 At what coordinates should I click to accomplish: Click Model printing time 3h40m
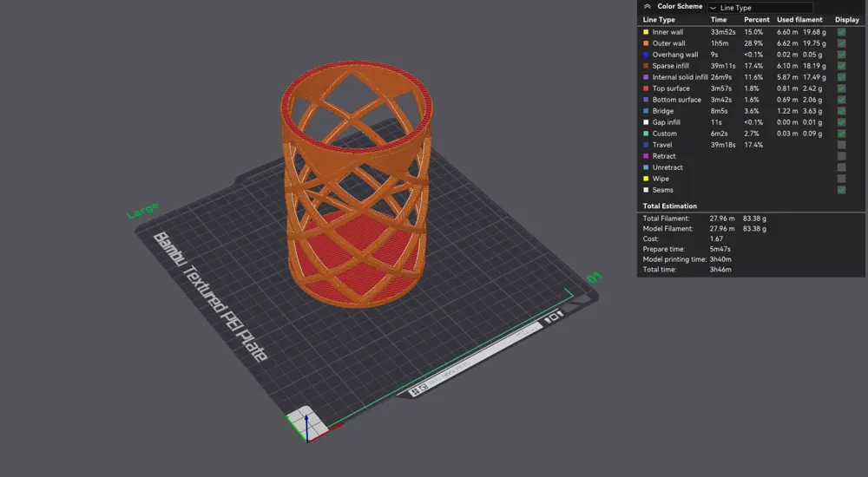pos(720,259)
